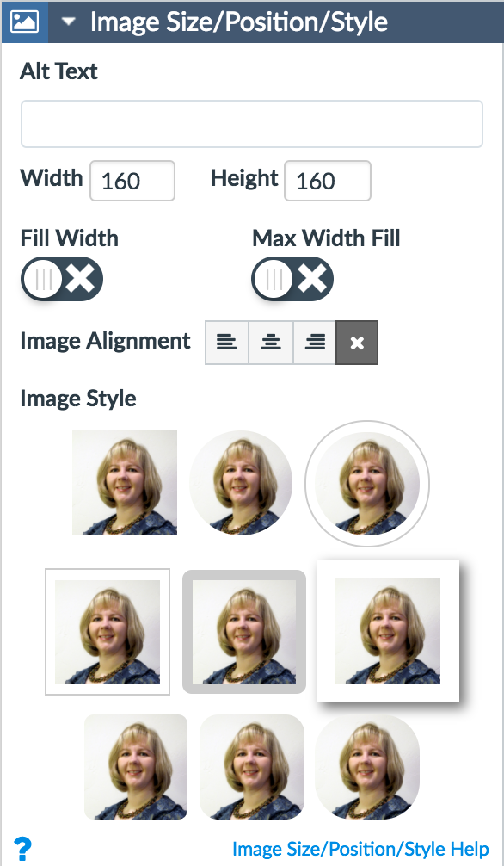Viewport: 504px width, 866px height.
Task: Click the Image Style section label
Action: (x=78, y=398)
